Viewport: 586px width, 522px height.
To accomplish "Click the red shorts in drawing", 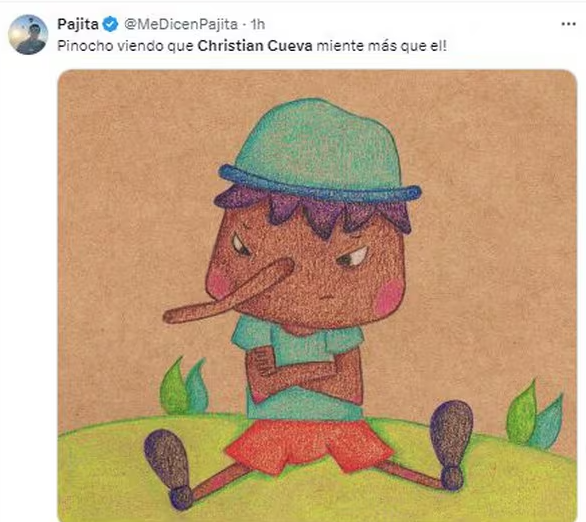I will pyautogui.click(x=310, y=446).
